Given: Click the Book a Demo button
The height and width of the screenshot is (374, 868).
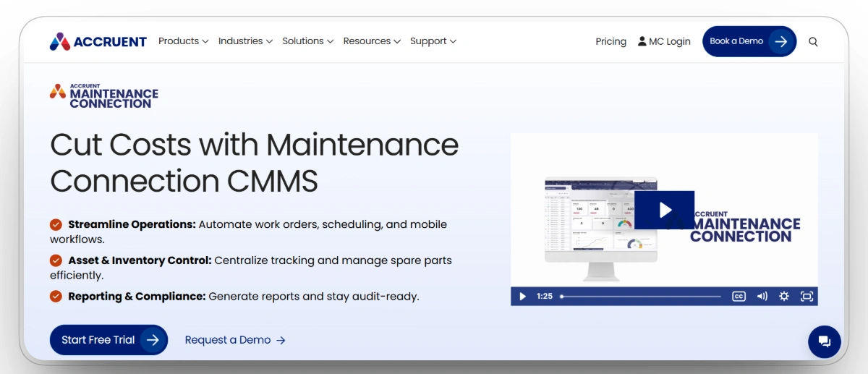Looking at the screenshot, I should (749, 41).
